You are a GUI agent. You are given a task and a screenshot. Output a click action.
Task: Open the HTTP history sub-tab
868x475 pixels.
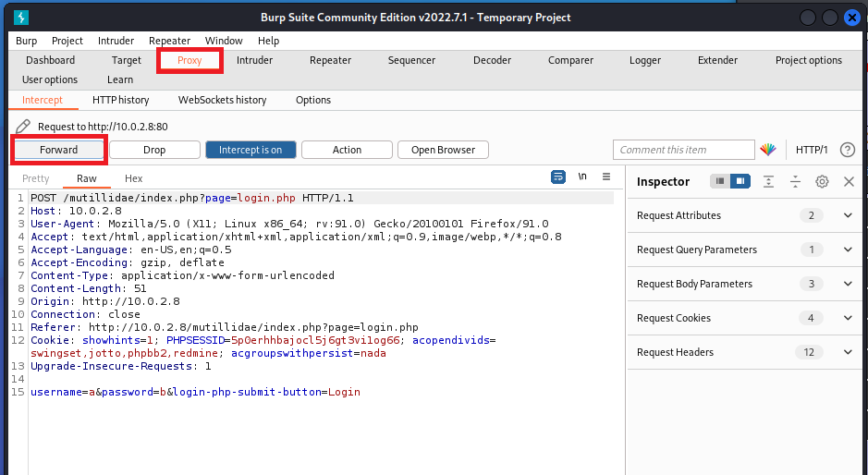pos(121,100)
